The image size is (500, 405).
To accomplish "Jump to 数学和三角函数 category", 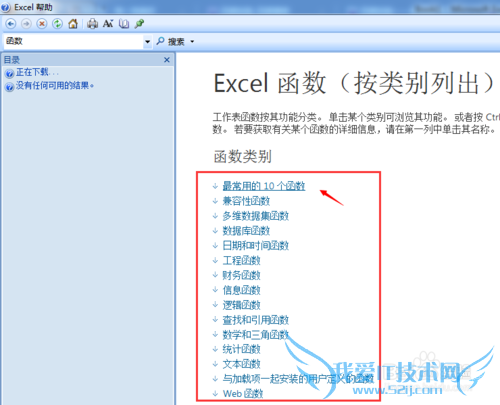I will (x=256, y=335).
